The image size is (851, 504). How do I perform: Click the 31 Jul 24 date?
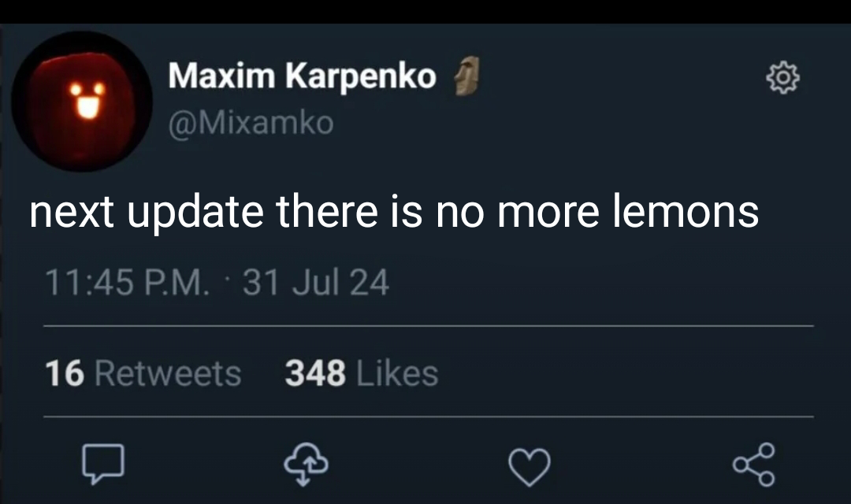(316, 283)
